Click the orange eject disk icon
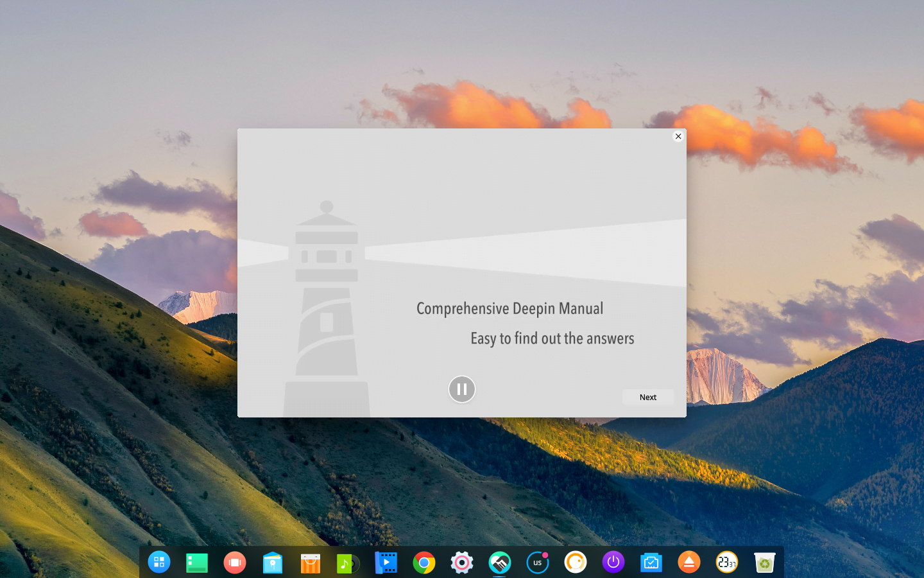This screenshot has height=578, width=924. [689, 563]
